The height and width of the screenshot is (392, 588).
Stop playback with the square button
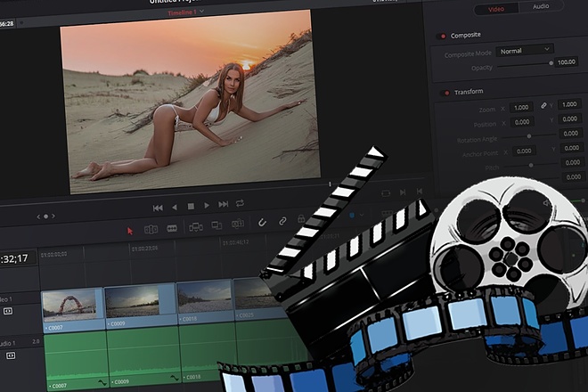point(191,207)
